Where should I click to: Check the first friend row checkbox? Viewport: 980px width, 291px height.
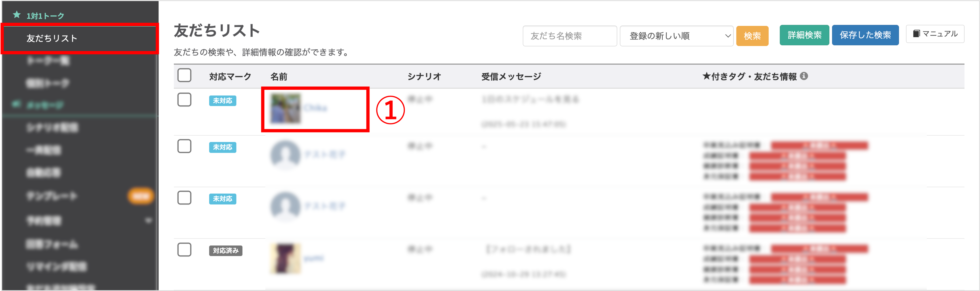click(184, 100)
